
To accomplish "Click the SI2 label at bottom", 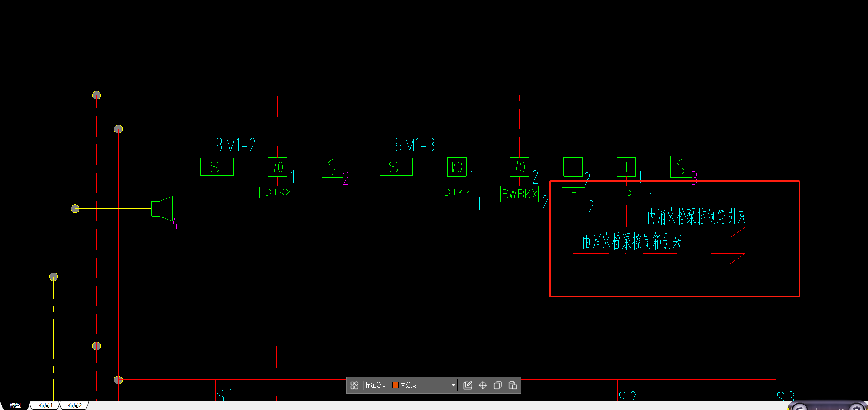I will click(627, 397).
